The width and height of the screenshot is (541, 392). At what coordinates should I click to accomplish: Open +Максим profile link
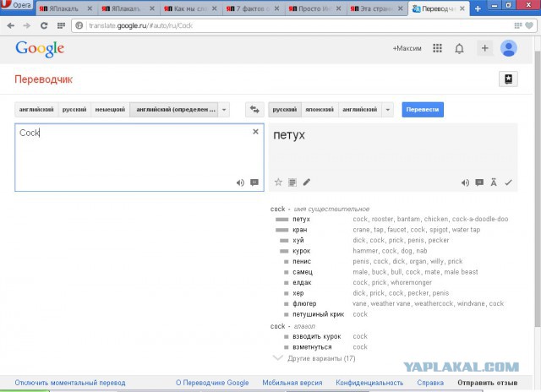[407, 49]
